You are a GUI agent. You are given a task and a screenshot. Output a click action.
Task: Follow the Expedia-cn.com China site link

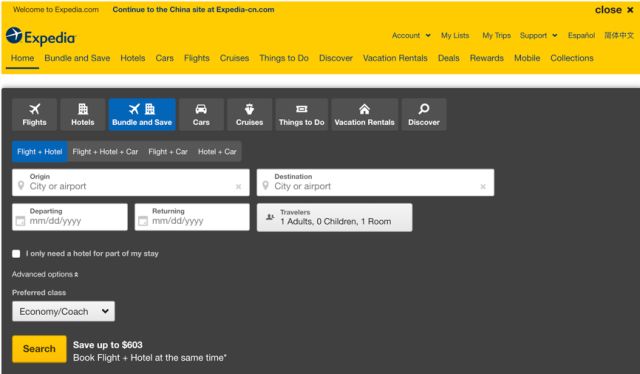click(x=193, y=9)
